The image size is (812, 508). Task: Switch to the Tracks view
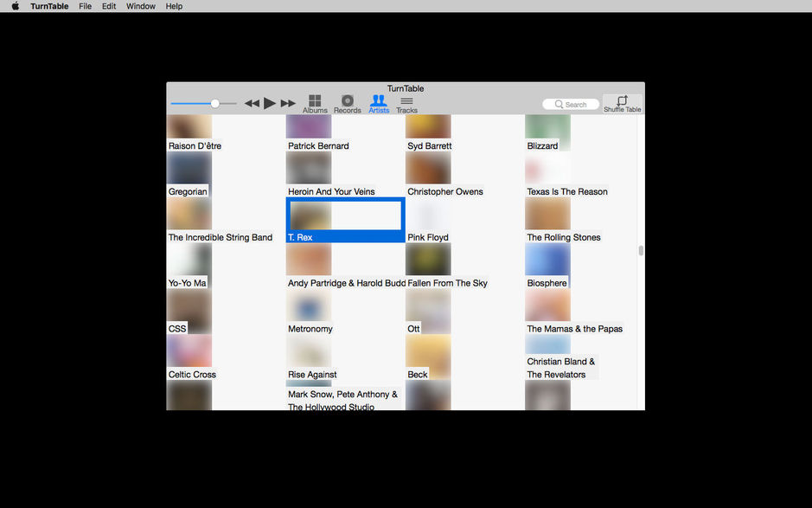406,101
